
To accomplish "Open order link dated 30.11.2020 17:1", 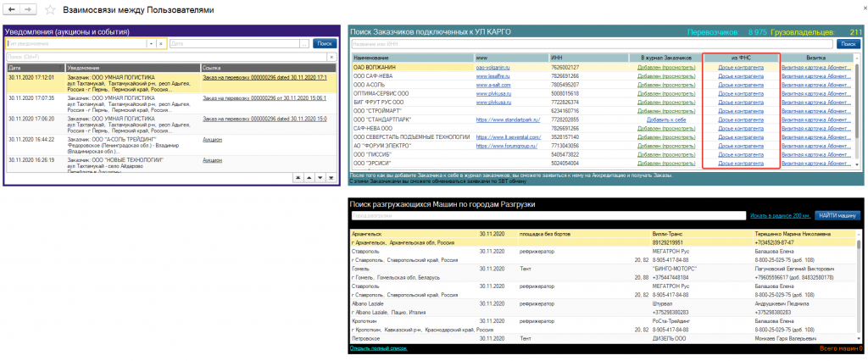I will tap(264, 77).
